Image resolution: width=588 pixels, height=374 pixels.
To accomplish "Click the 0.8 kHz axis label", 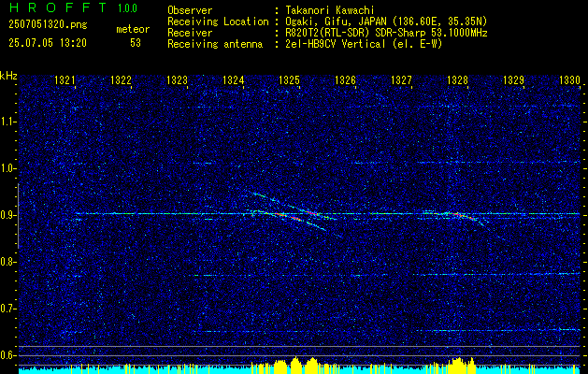I will [x=8, y=262].
